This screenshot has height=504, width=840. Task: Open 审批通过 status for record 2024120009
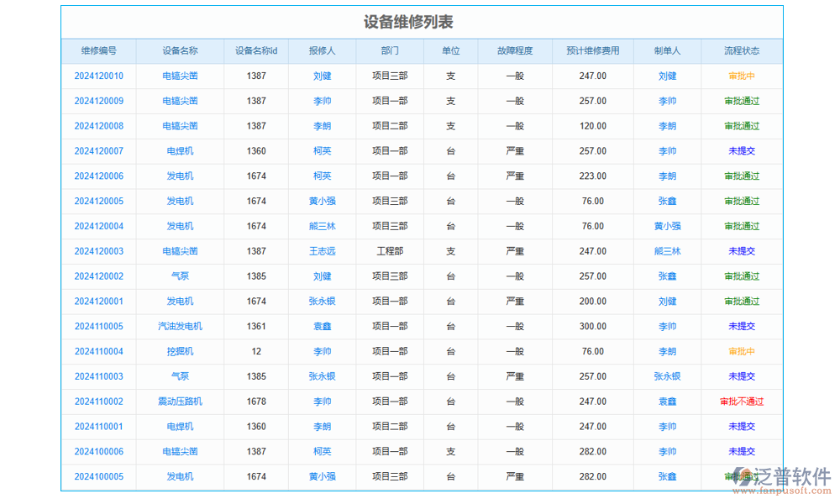coord(743,101)
